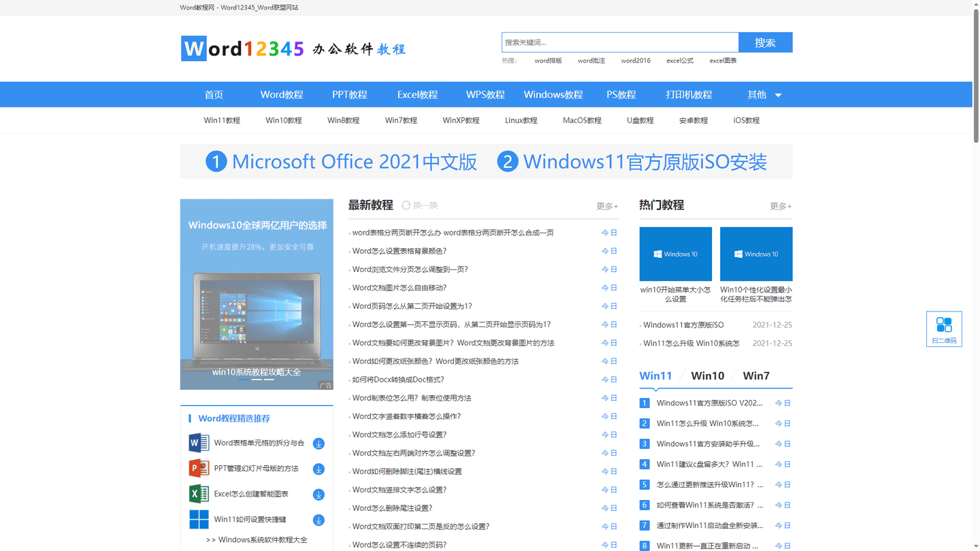Image resolution: width=980 pixels, height=551 pixels.
Task: Open article Word文档怎么添加行号设置
Action: (x=399, y=435)
